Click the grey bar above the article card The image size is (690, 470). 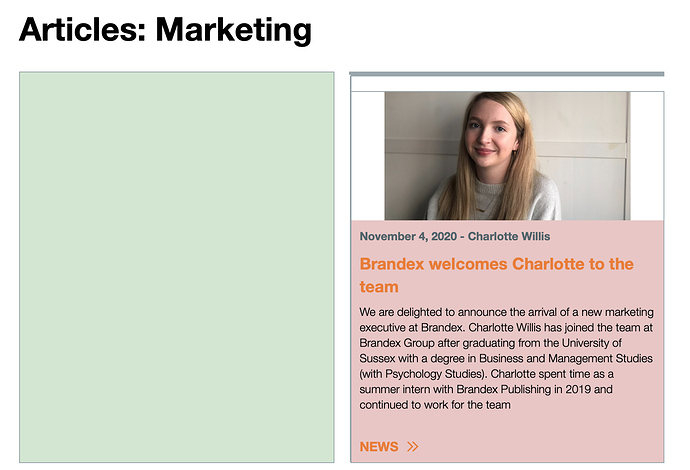(506, 73)
